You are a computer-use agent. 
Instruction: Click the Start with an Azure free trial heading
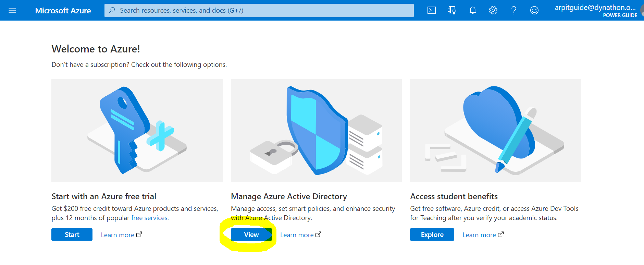[x=104, y=196]
